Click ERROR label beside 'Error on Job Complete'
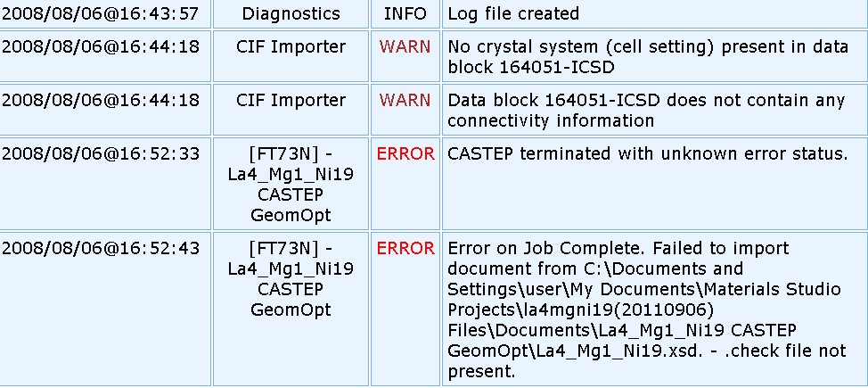This screenshot has height=388, width=868. click(405, 249)
